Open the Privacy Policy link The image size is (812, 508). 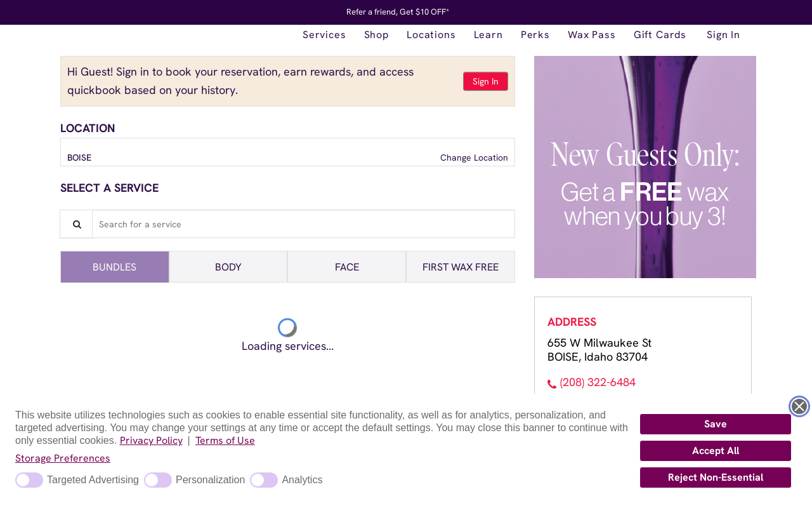click(151, 441)
